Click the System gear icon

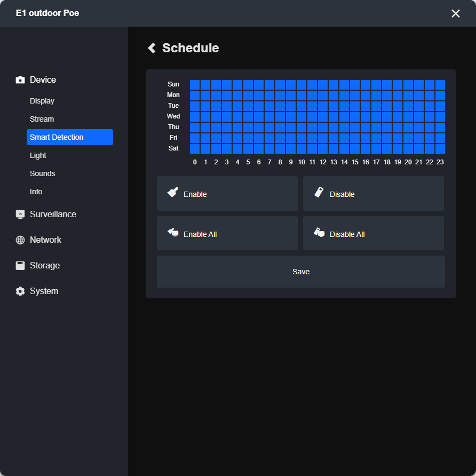20,291
